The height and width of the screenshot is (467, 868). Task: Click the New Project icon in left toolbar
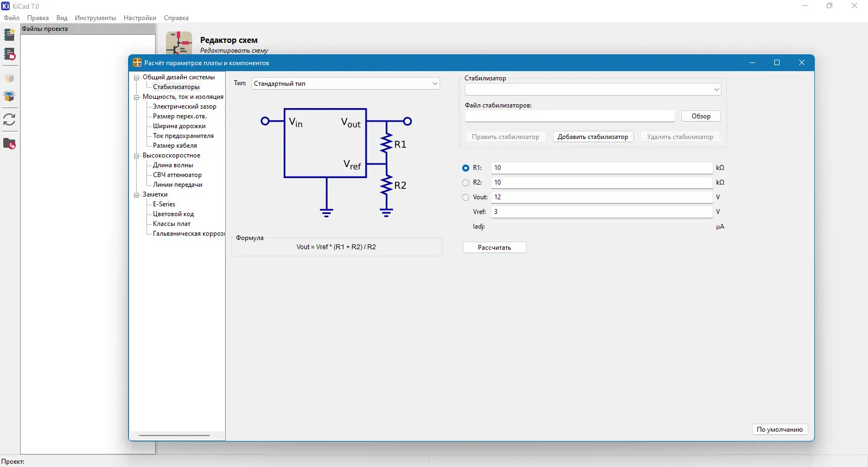click(x=9, y=35)
